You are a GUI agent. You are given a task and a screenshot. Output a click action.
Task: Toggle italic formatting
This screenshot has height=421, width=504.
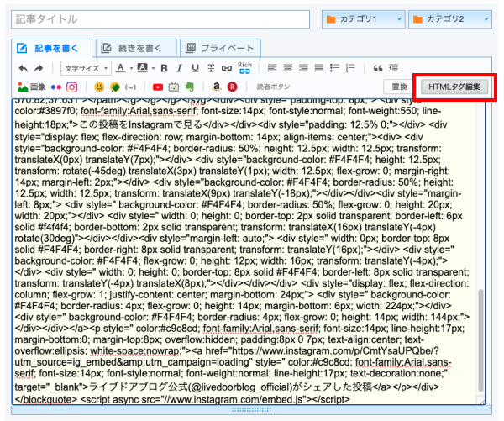pyautogui.click(x=180, y=68)
